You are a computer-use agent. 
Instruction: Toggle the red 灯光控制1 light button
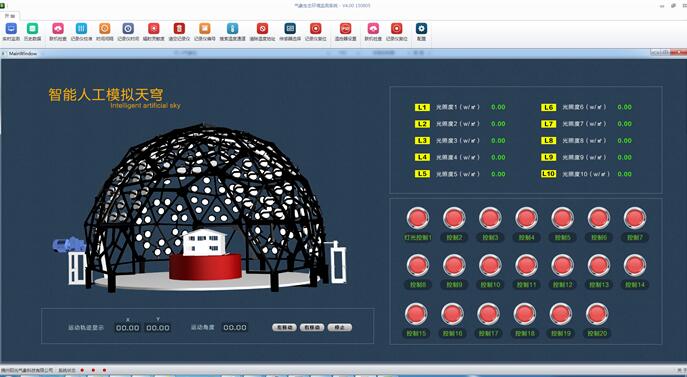(x=418, y=218)
